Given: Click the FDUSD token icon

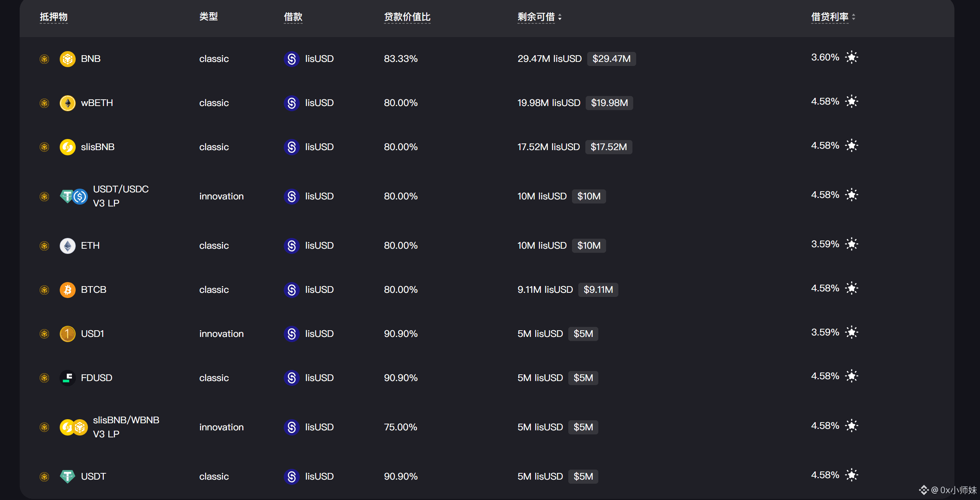Looking at the screenshot, I should (68, 378).
